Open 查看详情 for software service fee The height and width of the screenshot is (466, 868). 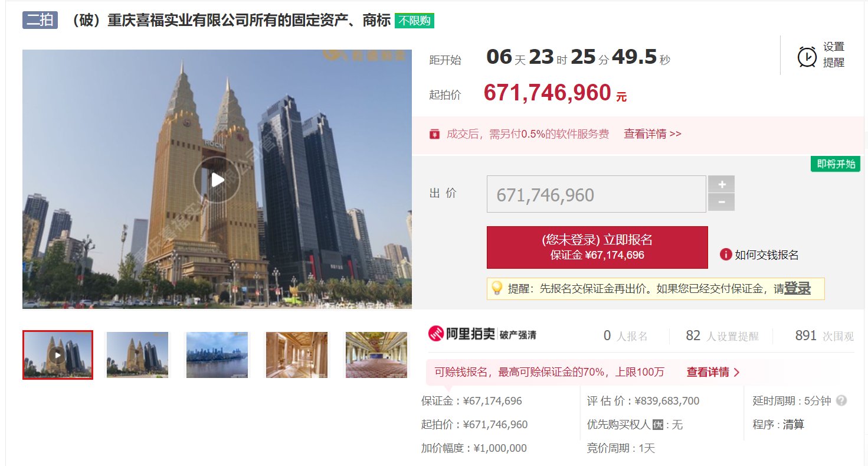[653, 134]
